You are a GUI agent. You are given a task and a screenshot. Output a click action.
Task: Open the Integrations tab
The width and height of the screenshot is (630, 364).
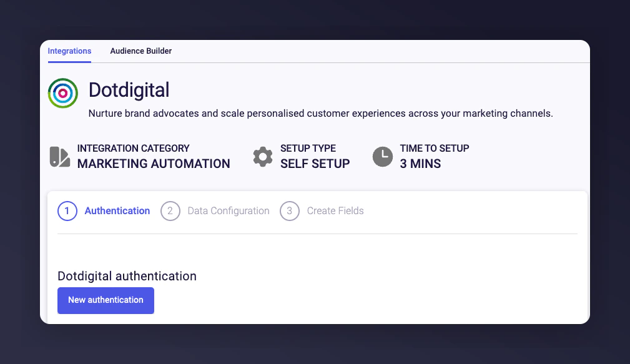[69, 51]
